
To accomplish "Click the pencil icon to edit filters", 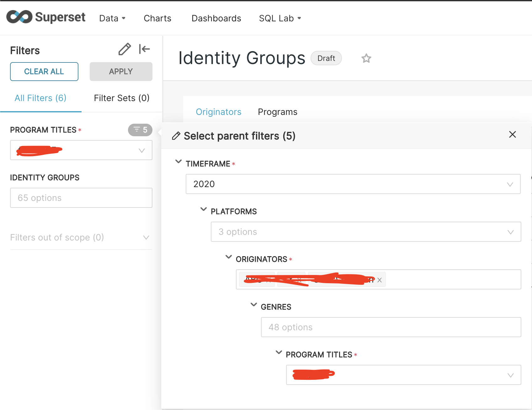I will tap(125, 49).
